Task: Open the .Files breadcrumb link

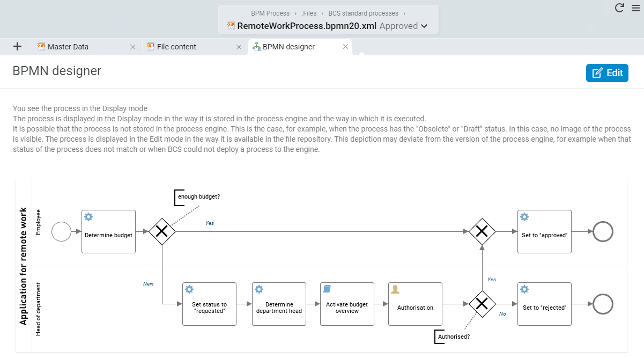Action: tap(309, 13)
